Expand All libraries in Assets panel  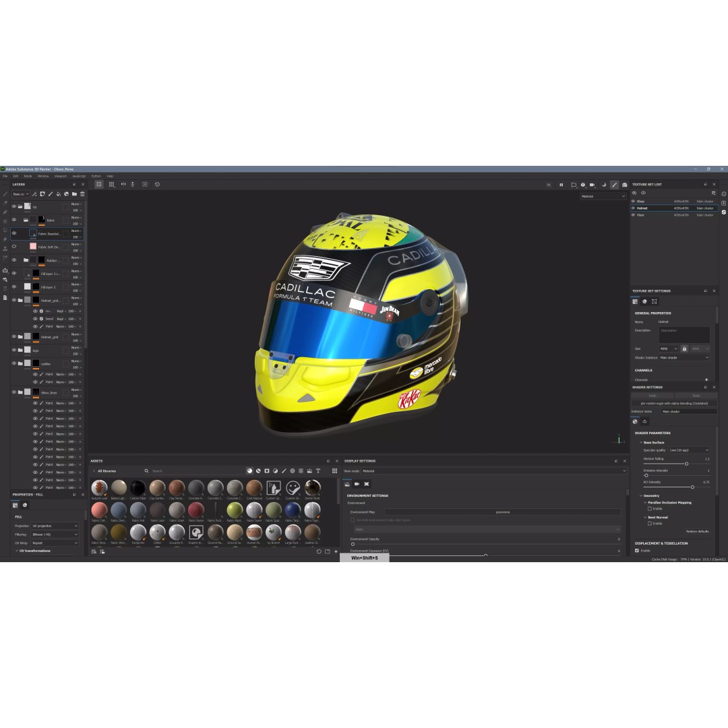click(x=104, y=471)
